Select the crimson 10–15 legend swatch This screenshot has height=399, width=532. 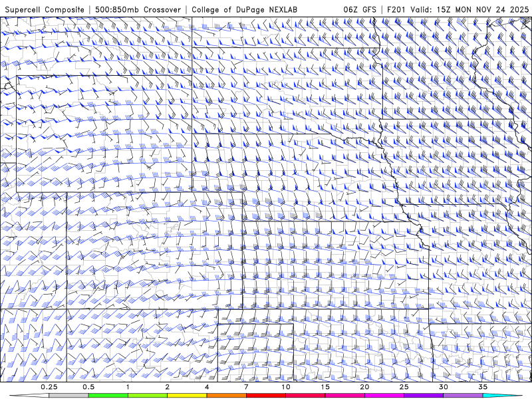tap(305, 396)
